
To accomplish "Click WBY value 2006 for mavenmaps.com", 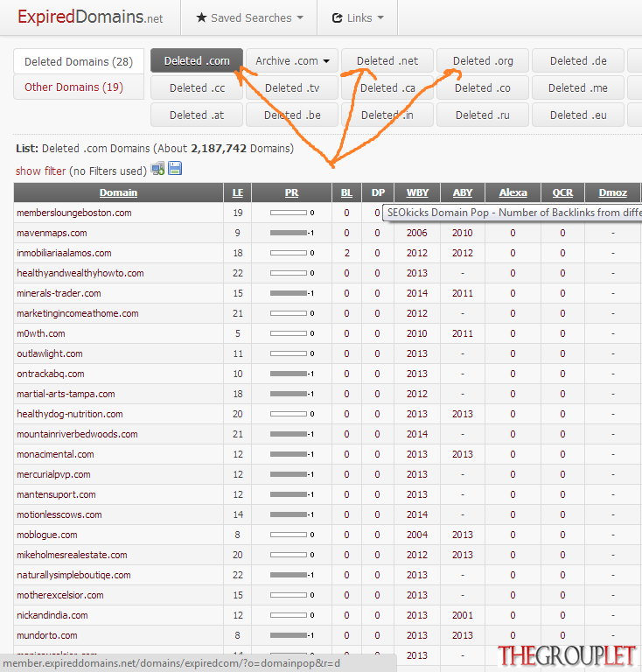I will tap(417, 233).
